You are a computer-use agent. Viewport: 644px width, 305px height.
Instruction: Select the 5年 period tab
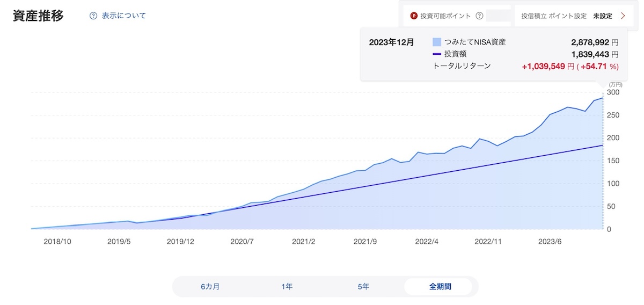coord(364,287)
